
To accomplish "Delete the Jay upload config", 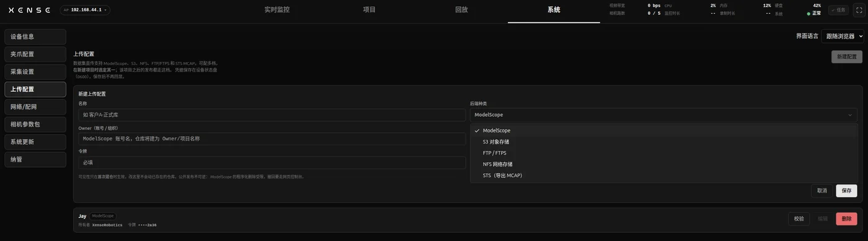I will (x=846, y=219).
